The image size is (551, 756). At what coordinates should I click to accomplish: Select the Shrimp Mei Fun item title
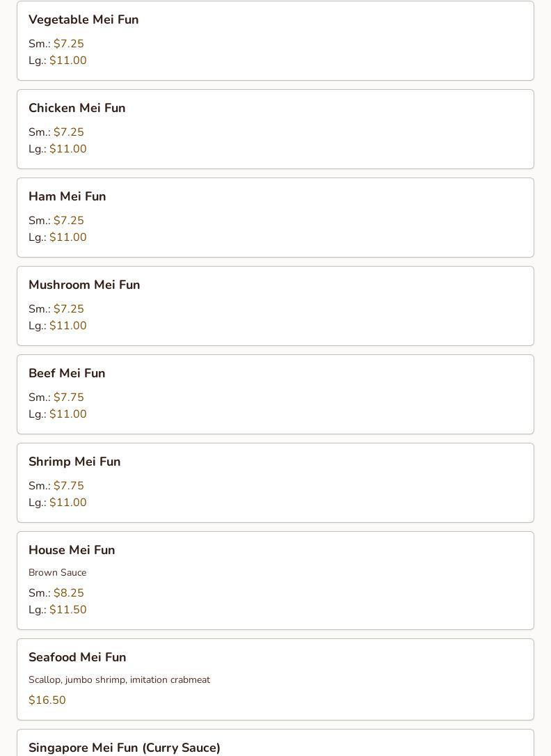pos(74,462)
